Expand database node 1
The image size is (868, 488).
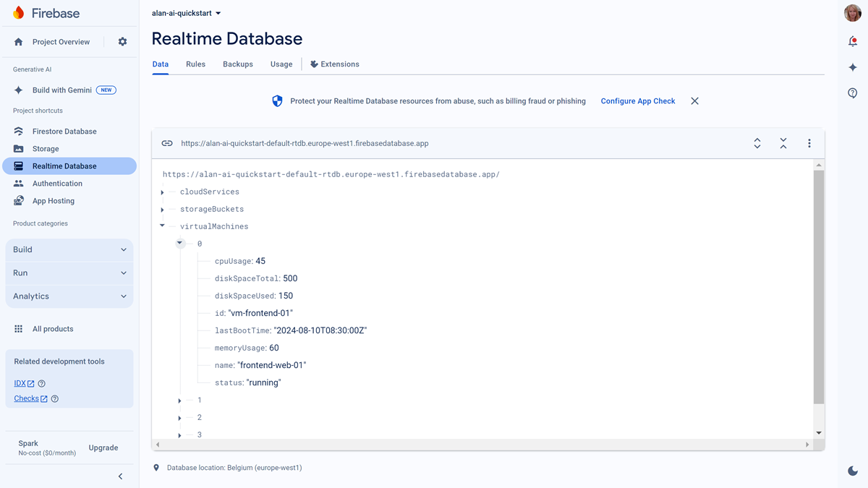tap(179, 400)
